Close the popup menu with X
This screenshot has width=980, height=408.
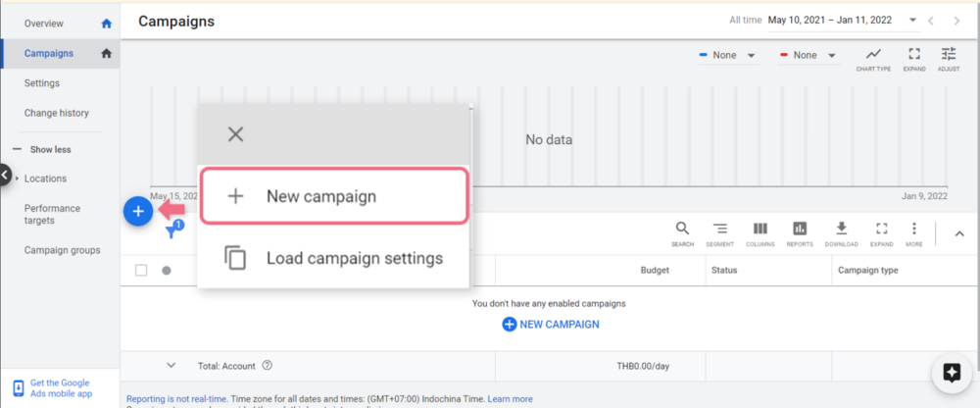coord(235,134)
